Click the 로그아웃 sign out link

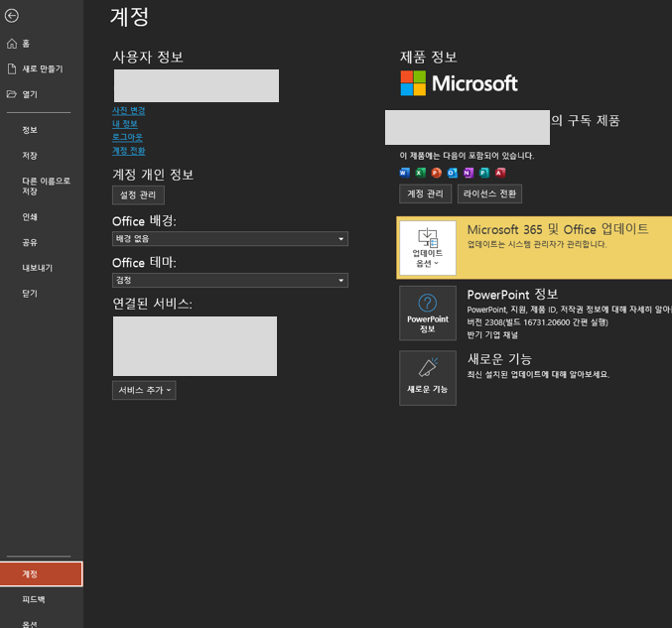(127, 137)
